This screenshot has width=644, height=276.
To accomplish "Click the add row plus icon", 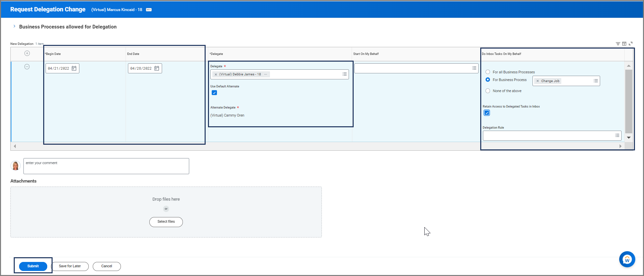I will click(x=27, y=53).
